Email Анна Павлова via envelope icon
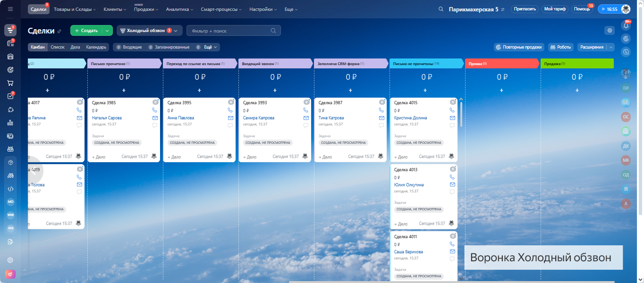 coord(230,118)
